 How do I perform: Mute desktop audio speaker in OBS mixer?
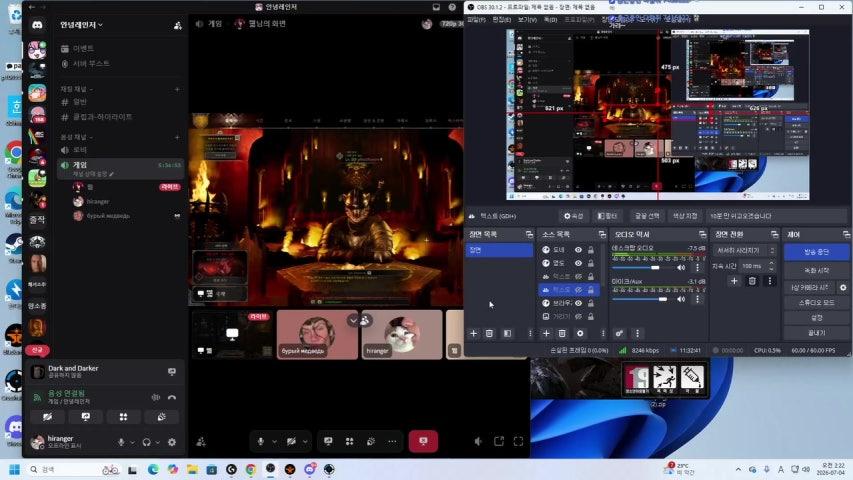pyautogui.click(x=681, y=268)
